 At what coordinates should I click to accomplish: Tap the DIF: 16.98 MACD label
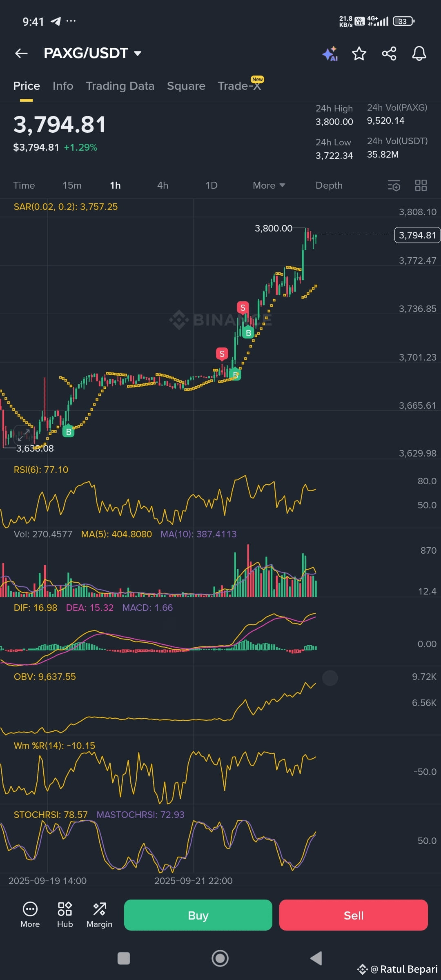(x=36, y=608)
